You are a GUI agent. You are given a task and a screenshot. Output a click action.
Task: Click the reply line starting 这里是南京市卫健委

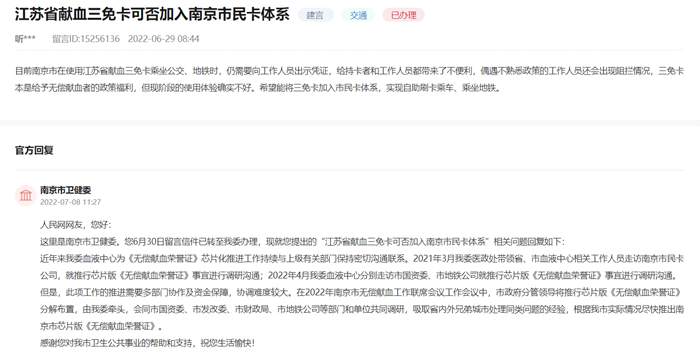click(302, 242)
